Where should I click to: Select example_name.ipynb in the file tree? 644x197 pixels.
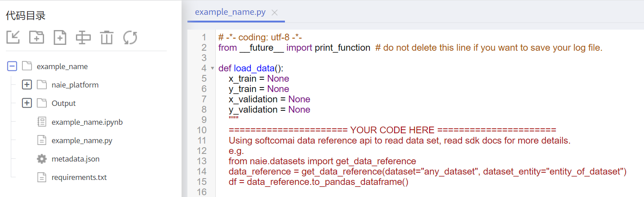pos(87,122)
